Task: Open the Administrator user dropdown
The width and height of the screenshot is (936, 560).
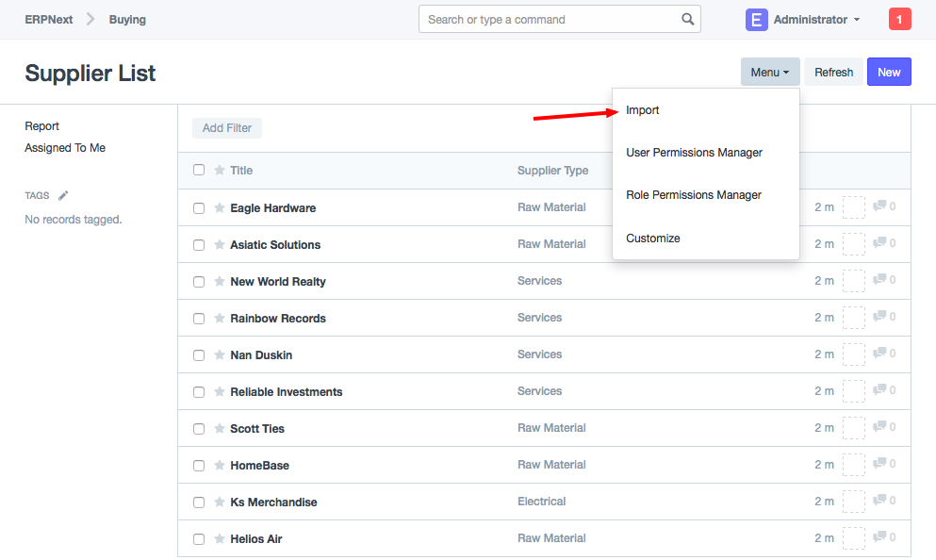Action: pyautogui.click(x=816, y=20)
